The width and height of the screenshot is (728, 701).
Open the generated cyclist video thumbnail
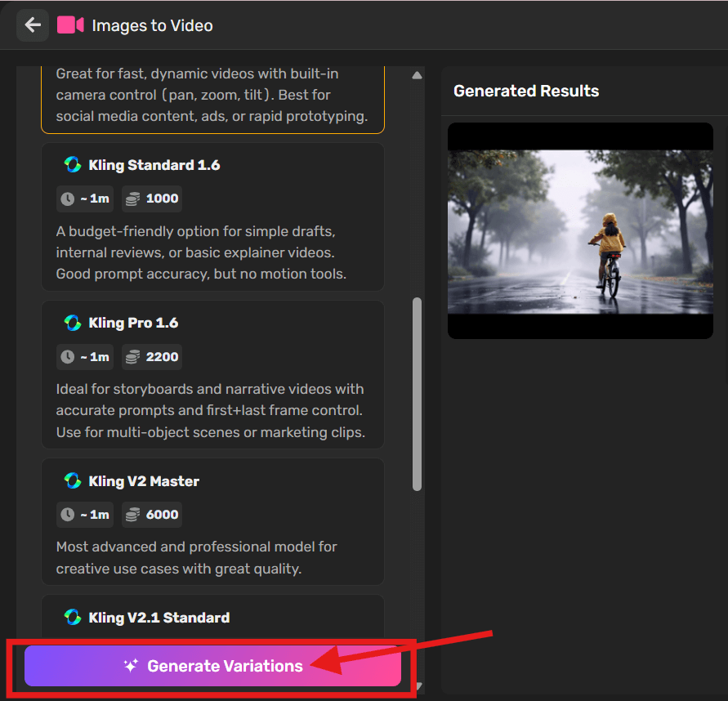[580, 230]
